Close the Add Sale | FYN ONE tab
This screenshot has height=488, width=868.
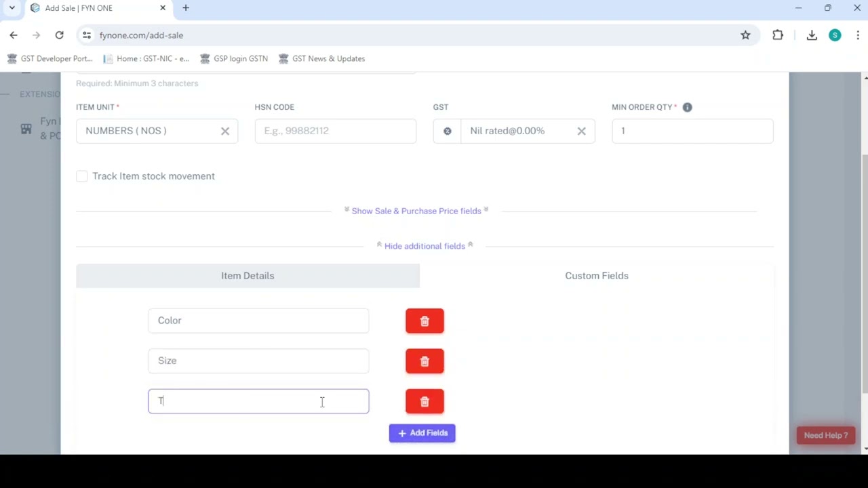coord(163,8)
